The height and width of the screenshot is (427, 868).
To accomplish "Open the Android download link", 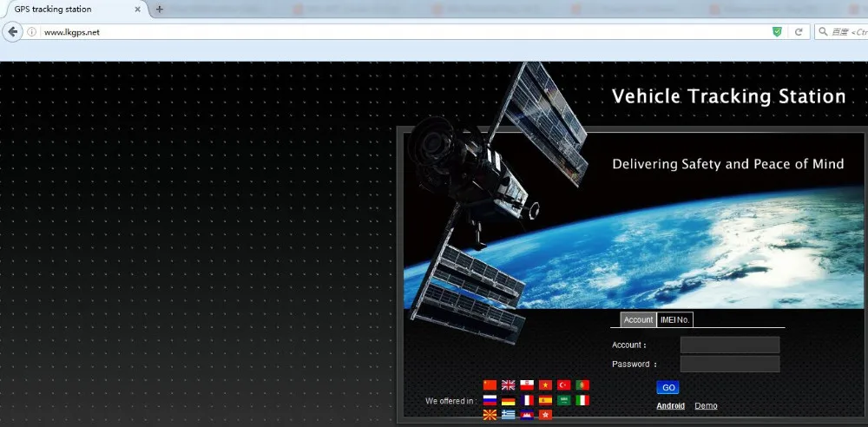I will pyautogui.click(x=670, y=406).
